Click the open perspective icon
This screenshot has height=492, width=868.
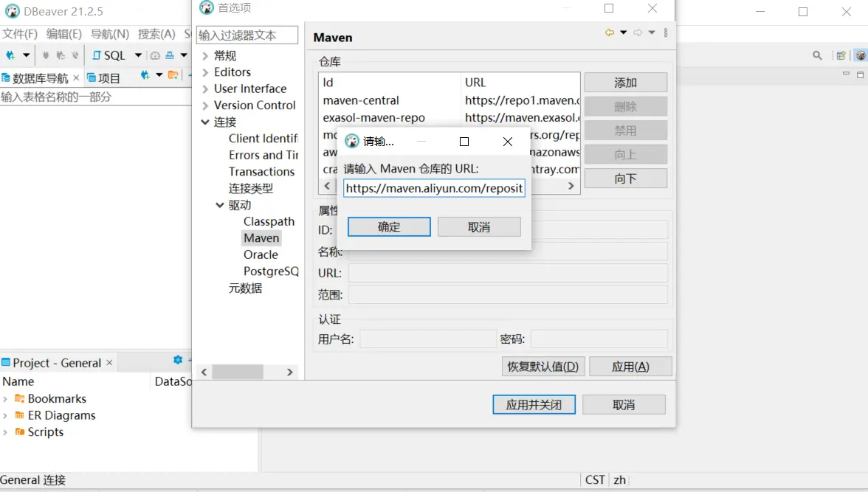pos(841,55)
